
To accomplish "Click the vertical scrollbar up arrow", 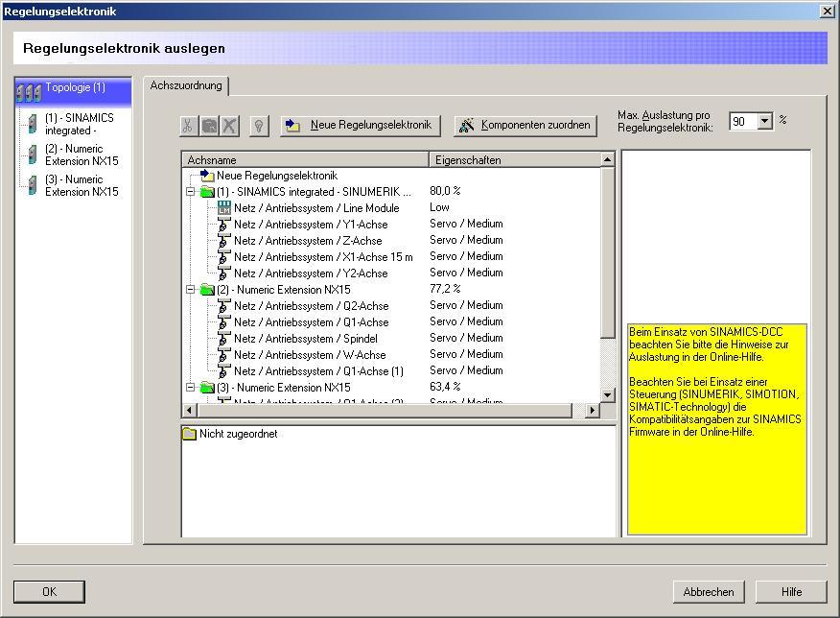I will (x=607, y=159).
